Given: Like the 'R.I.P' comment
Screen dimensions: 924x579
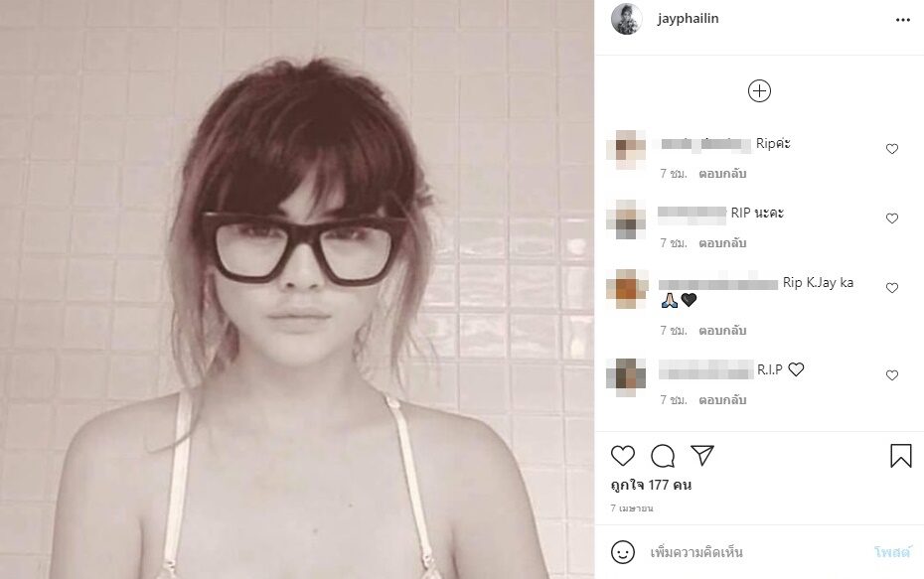Looking at the screenshot, I should pyautogui.click(x=891, y=375).
